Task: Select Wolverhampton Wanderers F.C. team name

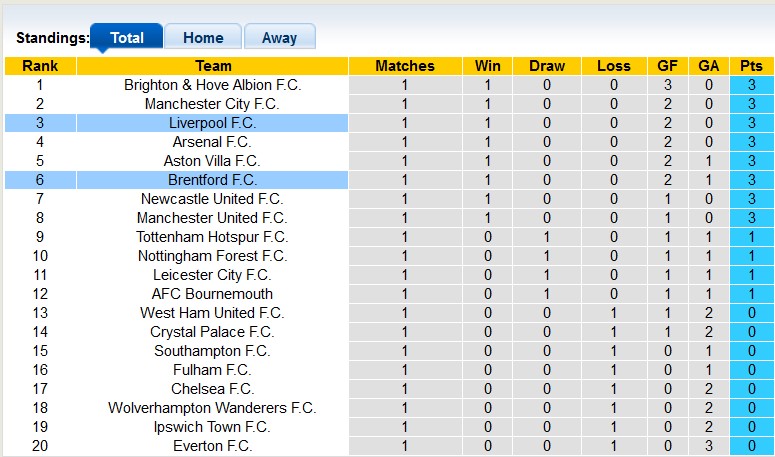Action: coord(212,408)
